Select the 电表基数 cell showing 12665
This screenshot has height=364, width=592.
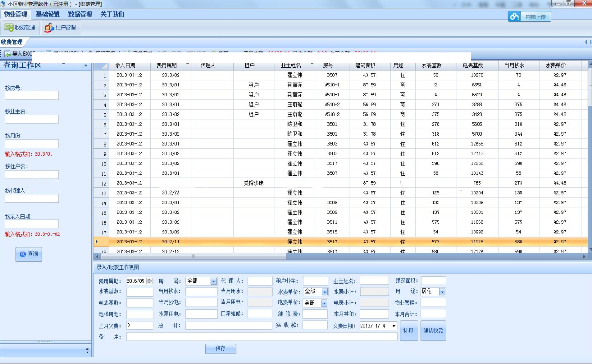(477, 144)
